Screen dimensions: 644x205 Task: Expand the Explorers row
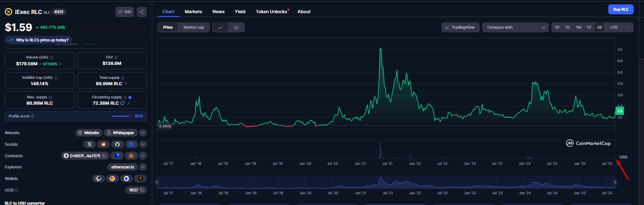(x=143, y=167)
